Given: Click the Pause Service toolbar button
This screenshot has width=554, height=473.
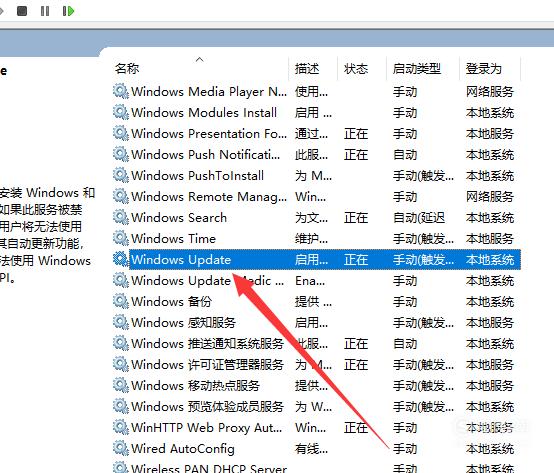Looking at the screenshot, I should pyautogui.click(x=45, y=11).
